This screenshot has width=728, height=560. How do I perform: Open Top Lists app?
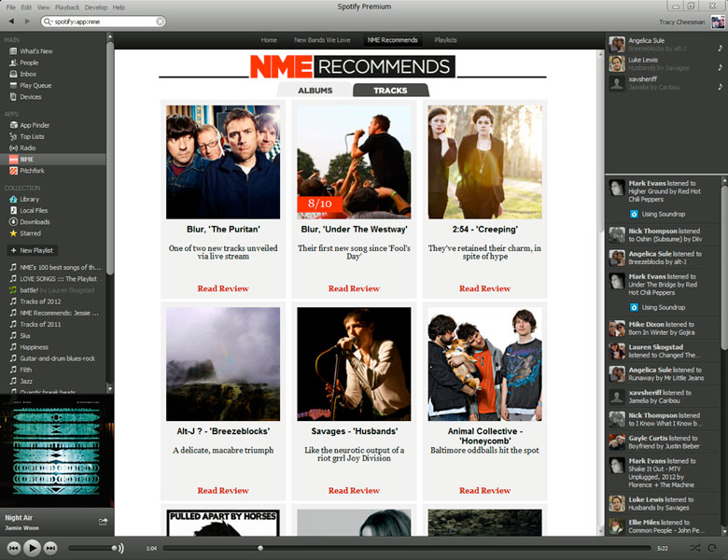[27, 136]
